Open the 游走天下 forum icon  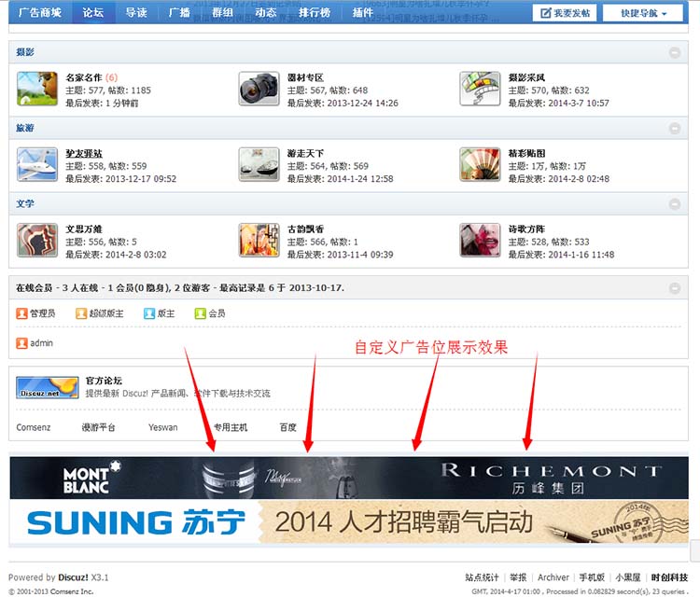(x=259, y=164)
